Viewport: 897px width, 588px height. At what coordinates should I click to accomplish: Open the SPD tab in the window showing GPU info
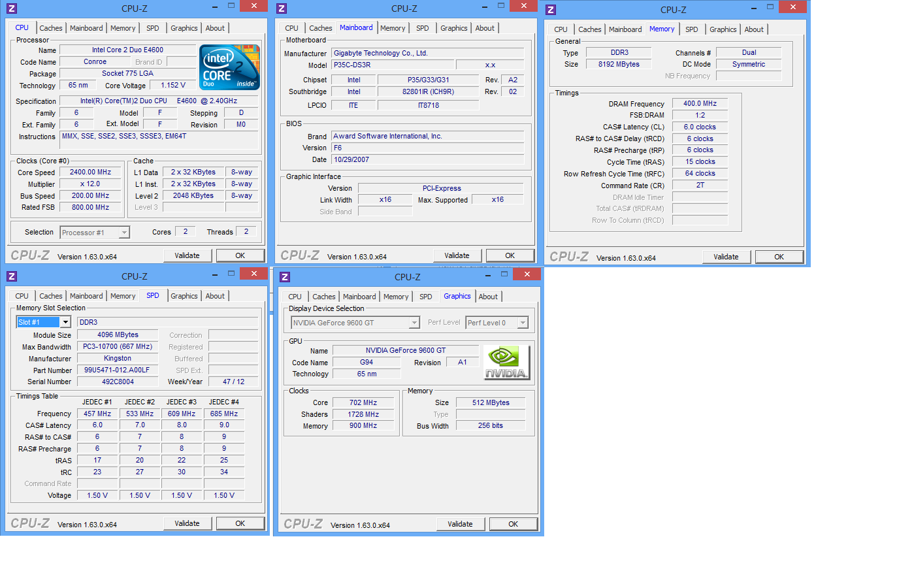coord(425,297)
